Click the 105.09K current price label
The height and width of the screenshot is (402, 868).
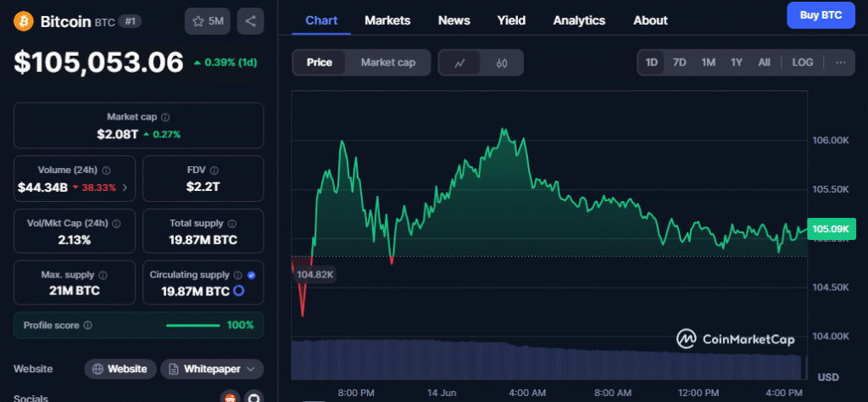click(832, 229)
